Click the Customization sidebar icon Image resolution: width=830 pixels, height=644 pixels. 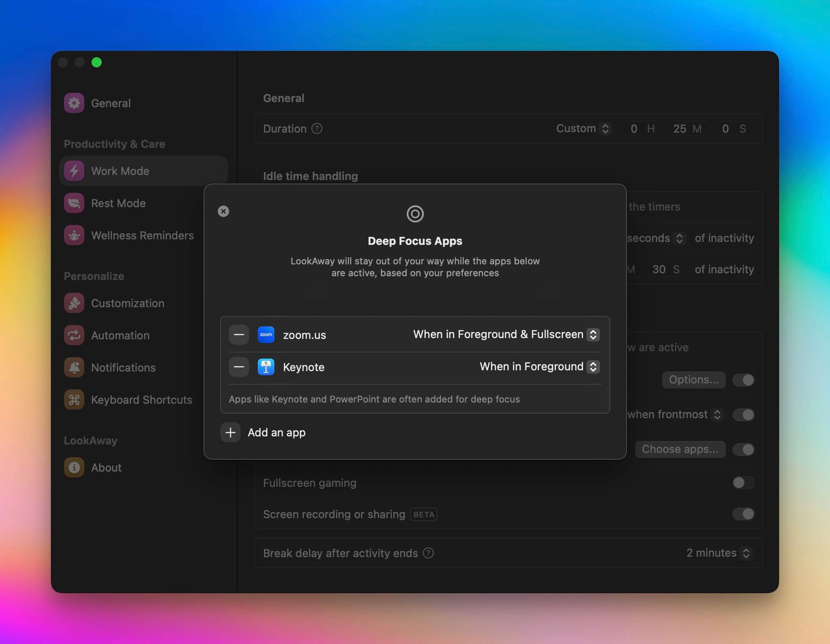tap(74, 303)
